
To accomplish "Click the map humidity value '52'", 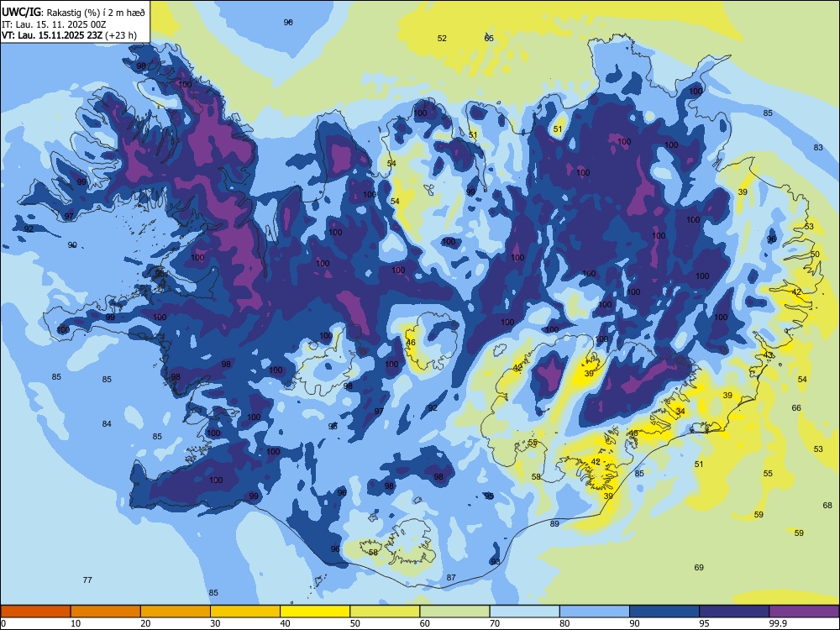I will point(442,38).
